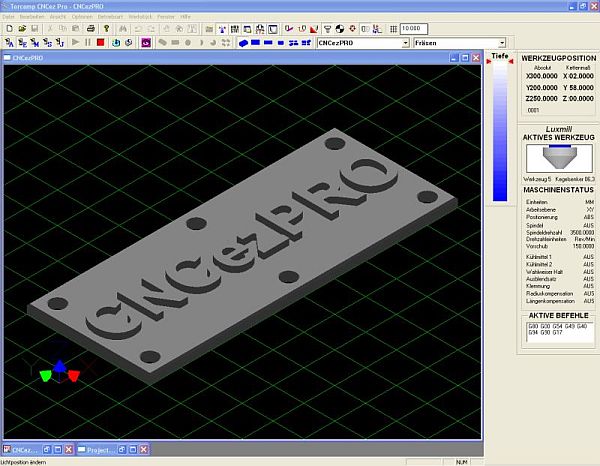This screenshot has width=600, height=466.
Task: Click the Open file folder icon
Action: point(21,29)
